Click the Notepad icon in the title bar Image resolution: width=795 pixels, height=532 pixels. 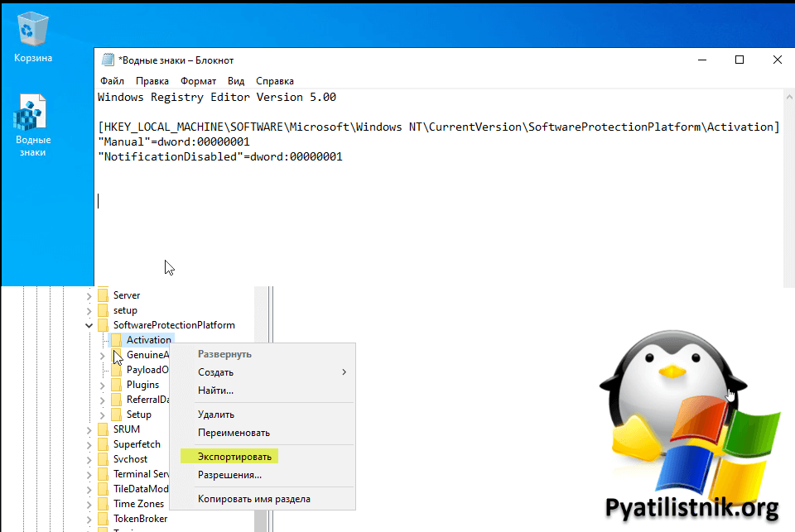point(108,60)
